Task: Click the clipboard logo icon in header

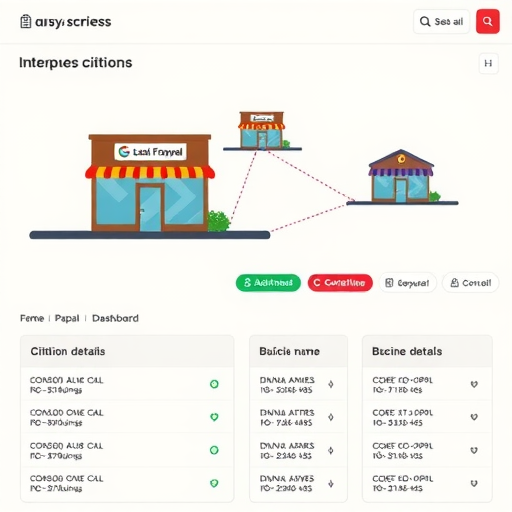Action: [26, 22]
